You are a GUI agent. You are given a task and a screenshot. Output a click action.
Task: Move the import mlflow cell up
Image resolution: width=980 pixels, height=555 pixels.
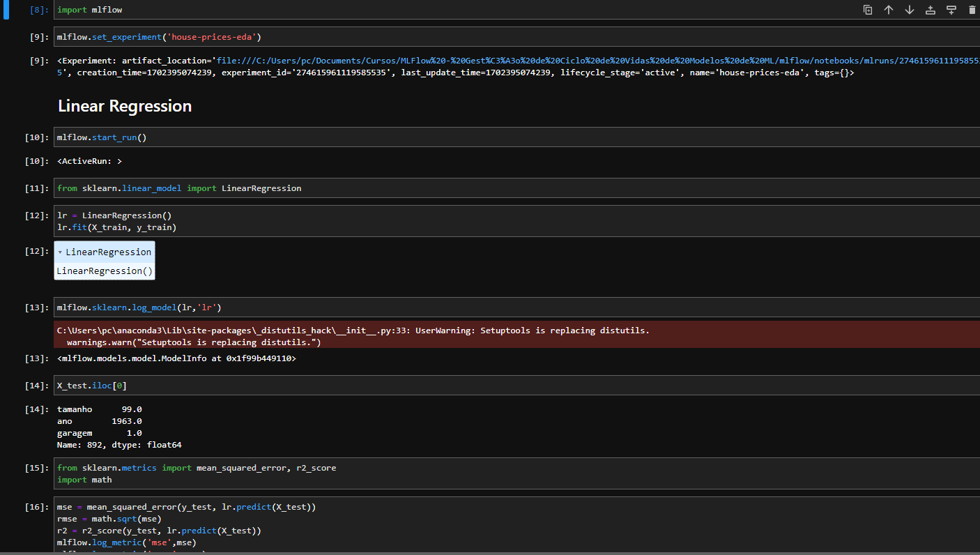click(x=889, y=10)
